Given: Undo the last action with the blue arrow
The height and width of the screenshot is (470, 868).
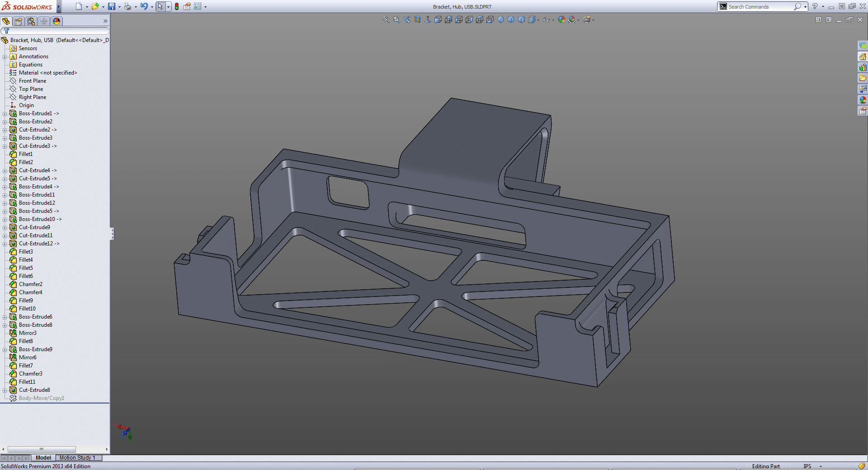Looking at the screenshot, I should pos(144,6).
